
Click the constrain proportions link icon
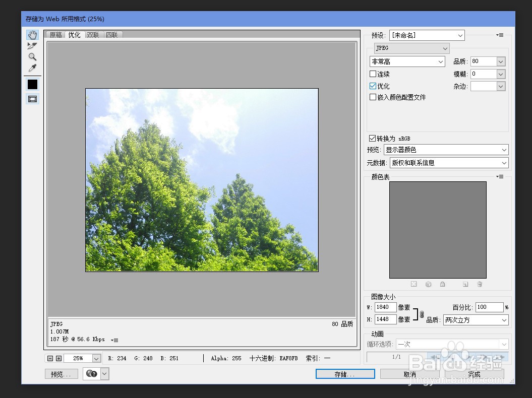(422, 314)
